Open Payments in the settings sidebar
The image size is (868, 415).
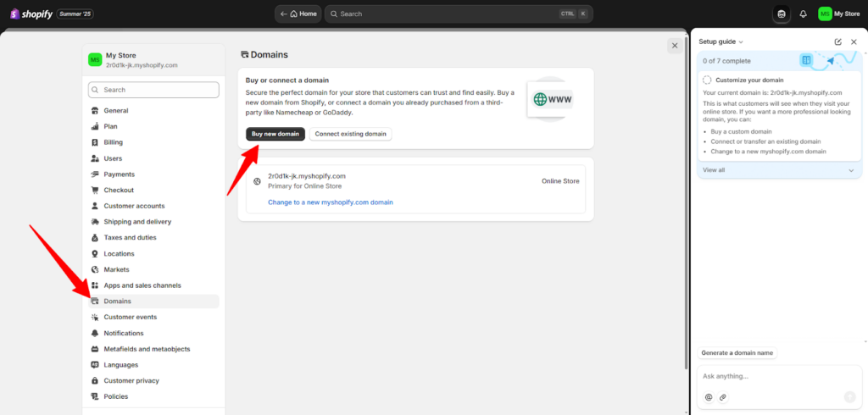tap(119, 174)
